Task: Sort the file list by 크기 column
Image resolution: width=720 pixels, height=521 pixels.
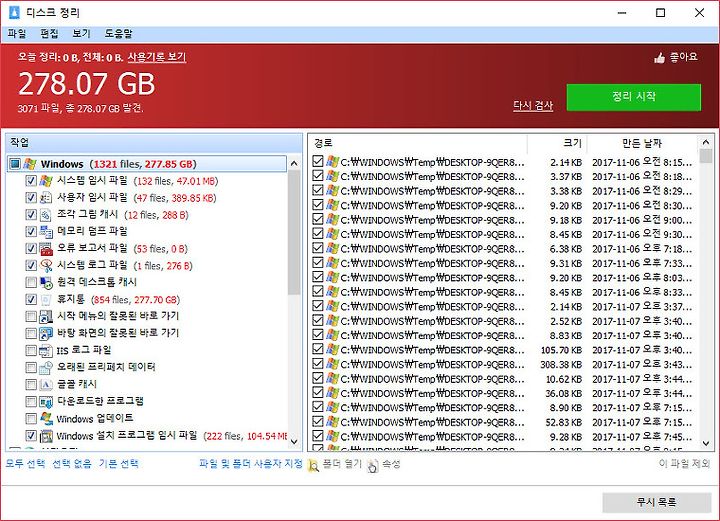Action: click(x=557, y=143)
